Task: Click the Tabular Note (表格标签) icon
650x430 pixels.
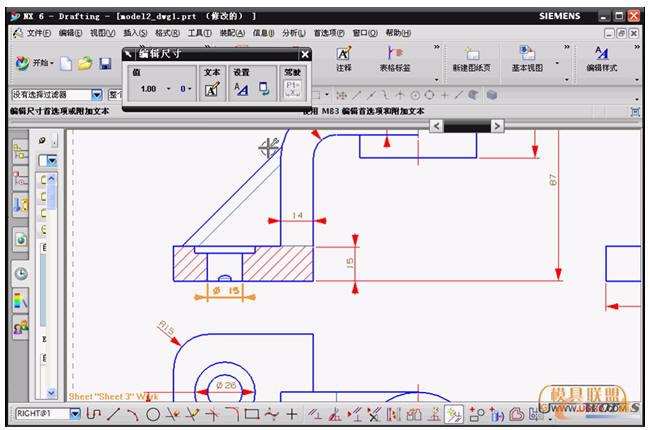Action: 397,54
